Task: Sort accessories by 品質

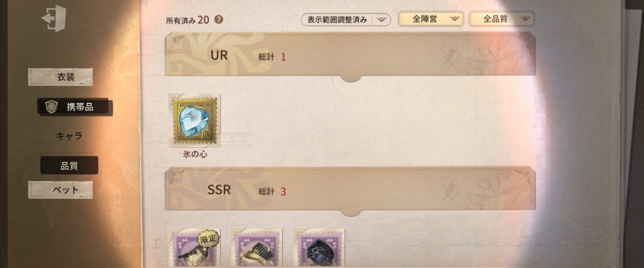Action: click(x=69, y=166)
